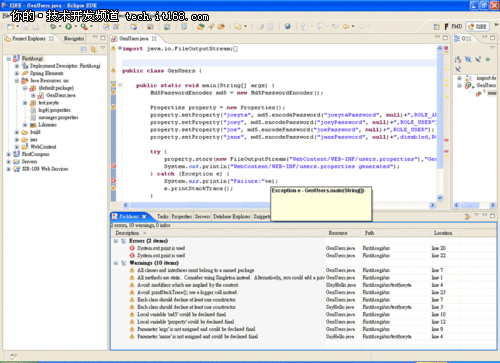
Task: Select the J2EE perspective button
Action: coord(478,27)
